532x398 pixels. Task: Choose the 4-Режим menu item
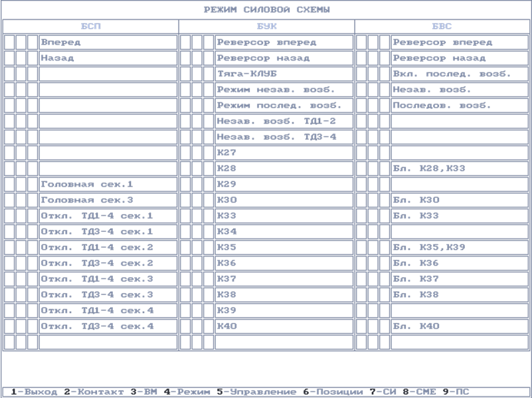click(x=187, y=392)
